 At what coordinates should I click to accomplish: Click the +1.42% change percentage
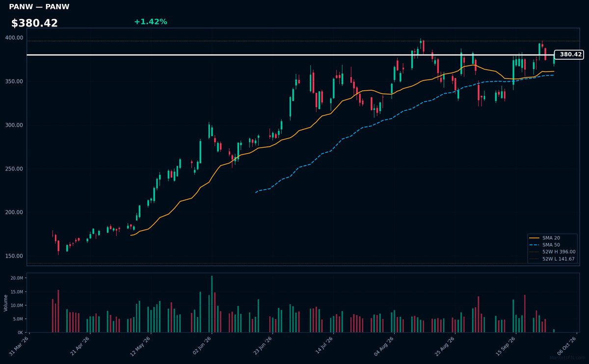coord(150,22)
